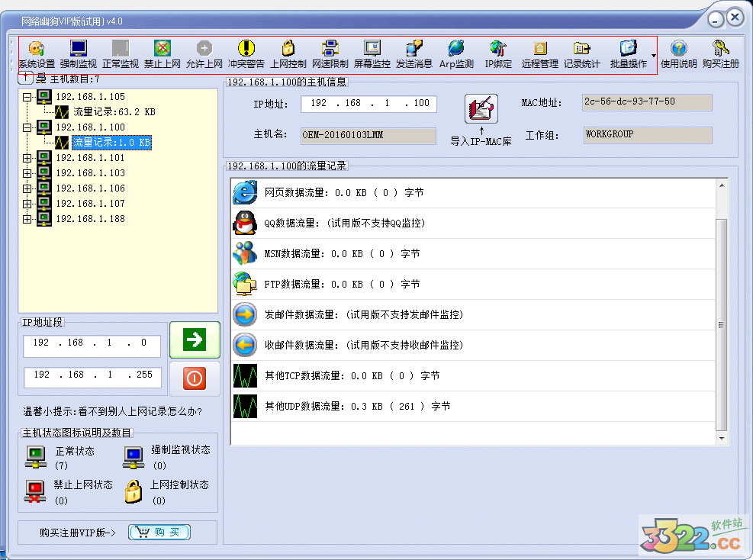Click 禁止上网 to block internet access
The width and height of the screenshot is (753, 560).
[163, 54]
